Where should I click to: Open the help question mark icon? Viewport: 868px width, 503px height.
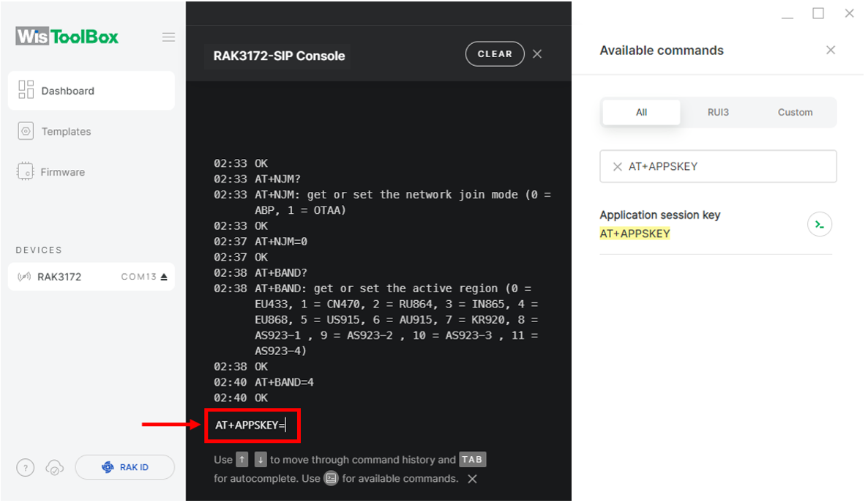click(x=26, y=468)
